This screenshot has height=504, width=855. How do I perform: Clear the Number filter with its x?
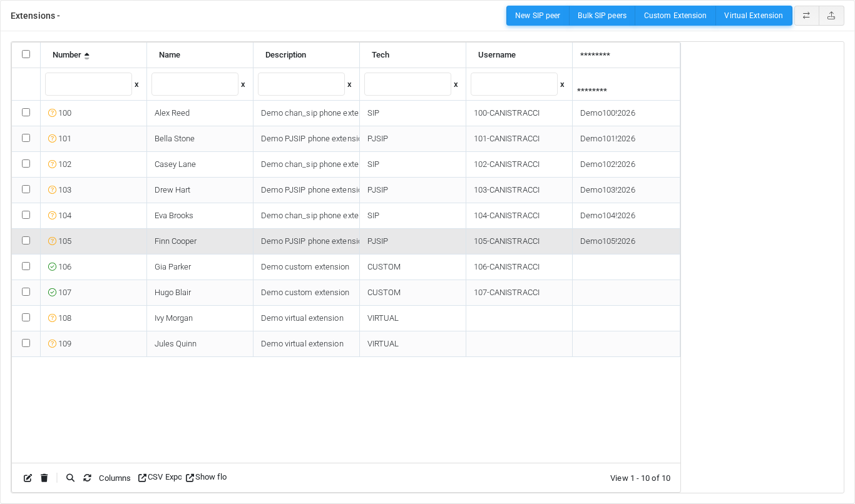tap(136, 84)
